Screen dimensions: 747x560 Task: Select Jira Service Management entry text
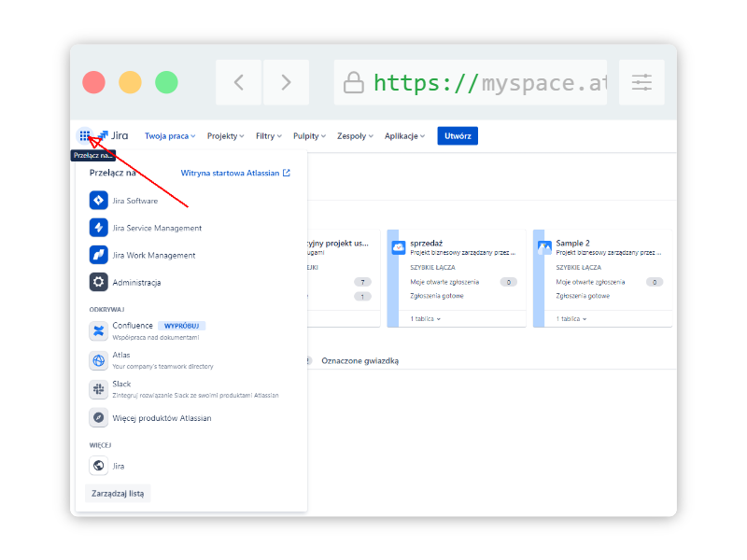coord(157,228)
